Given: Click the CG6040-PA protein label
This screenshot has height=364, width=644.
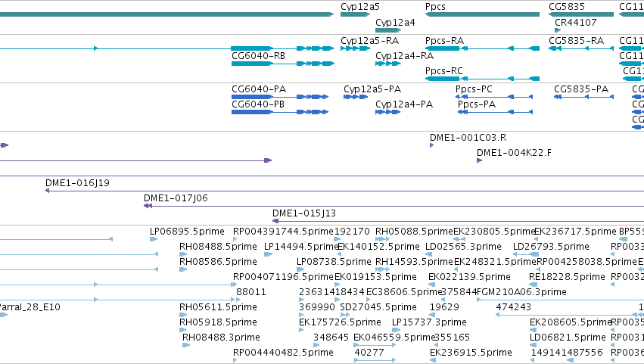Looking at the screenshot, I should tap(259, 89).
